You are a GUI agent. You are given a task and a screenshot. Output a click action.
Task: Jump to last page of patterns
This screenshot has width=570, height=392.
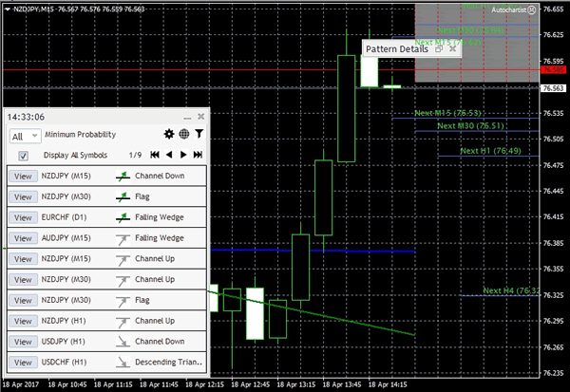pyautogui.click(x=198, y=155)
